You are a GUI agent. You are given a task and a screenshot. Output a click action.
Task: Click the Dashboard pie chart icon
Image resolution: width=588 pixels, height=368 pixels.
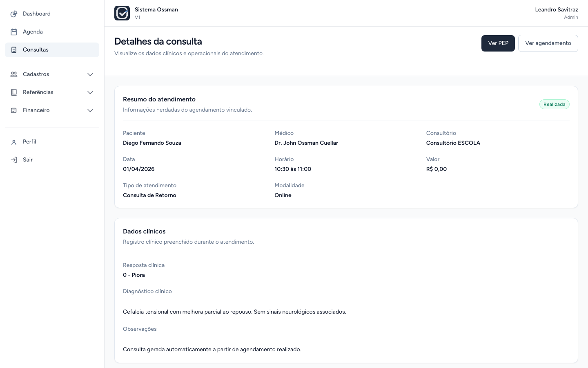click(x=14, y=14)
